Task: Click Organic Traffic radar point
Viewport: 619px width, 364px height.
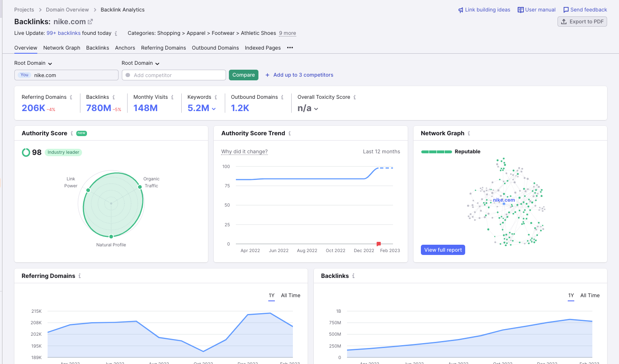Action: [x=140, y=187]
